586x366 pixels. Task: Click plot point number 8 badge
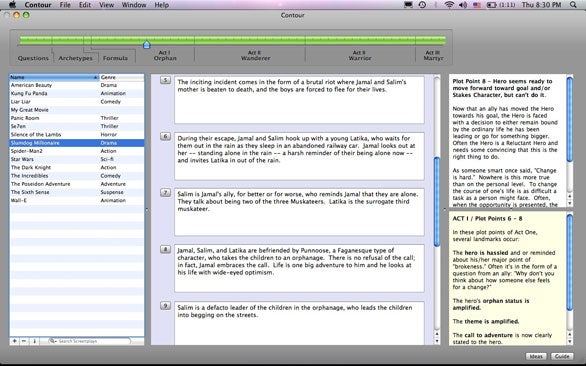tap(166, 249)
